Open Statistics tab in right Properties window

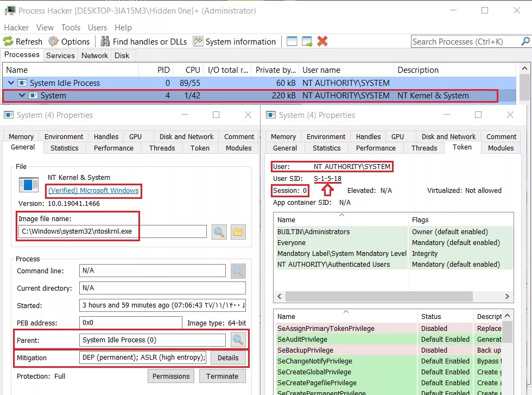pos(326,148)
